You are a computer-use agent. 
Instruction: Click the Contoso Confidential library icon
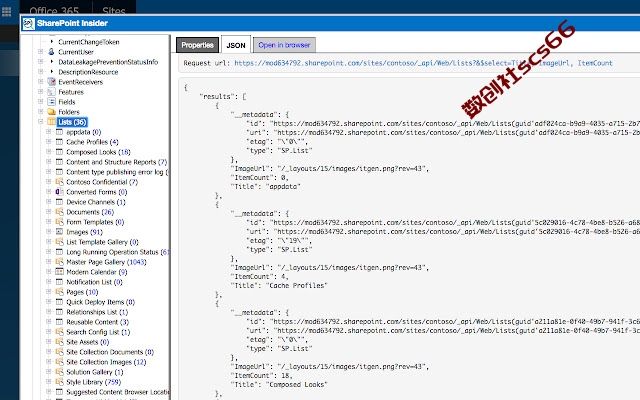click(x=59, y=182)
